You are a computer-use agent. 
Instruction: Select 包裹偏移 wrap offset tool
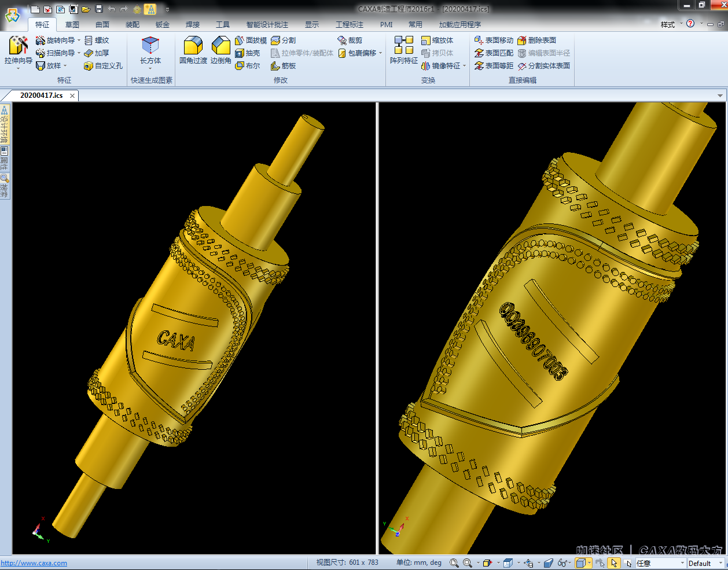[357, 53]
